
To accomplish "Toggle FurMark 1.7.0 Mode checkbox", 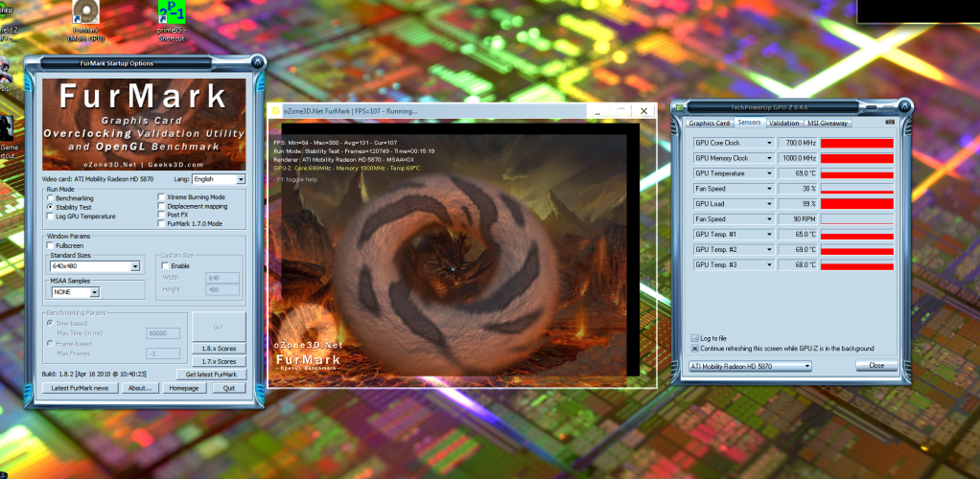I will (x=161, y=223).
